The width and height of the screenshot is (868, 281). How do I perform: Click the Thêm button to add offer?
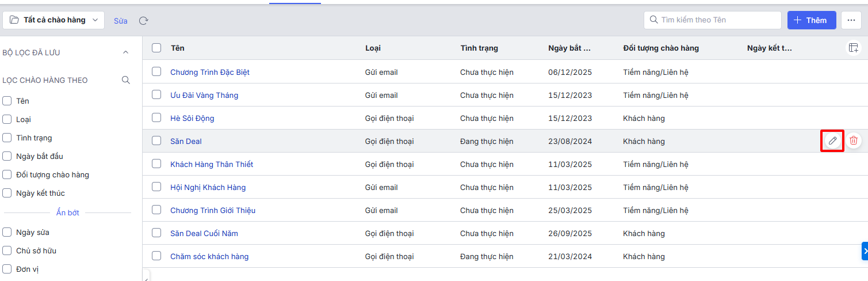(x=811, y=20)
